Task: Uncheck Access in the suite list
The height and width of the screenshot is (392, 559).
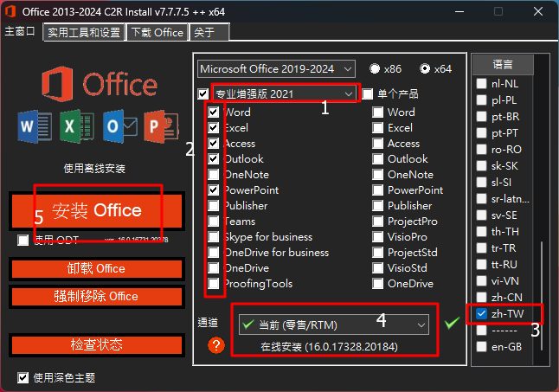Action: (x=214, y=144)
